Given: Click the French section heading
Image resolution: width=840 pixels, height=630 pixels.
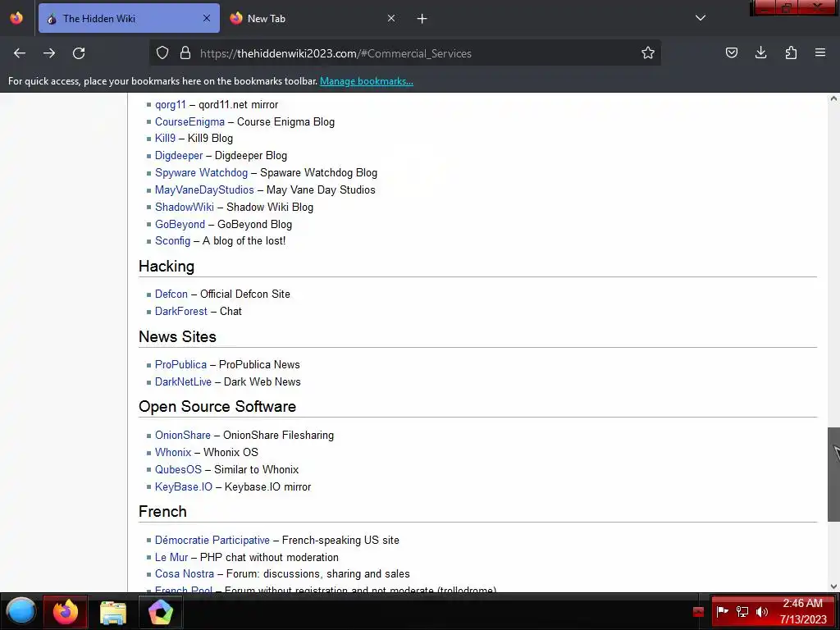Looking at the screenshot, I should point(163,511).
